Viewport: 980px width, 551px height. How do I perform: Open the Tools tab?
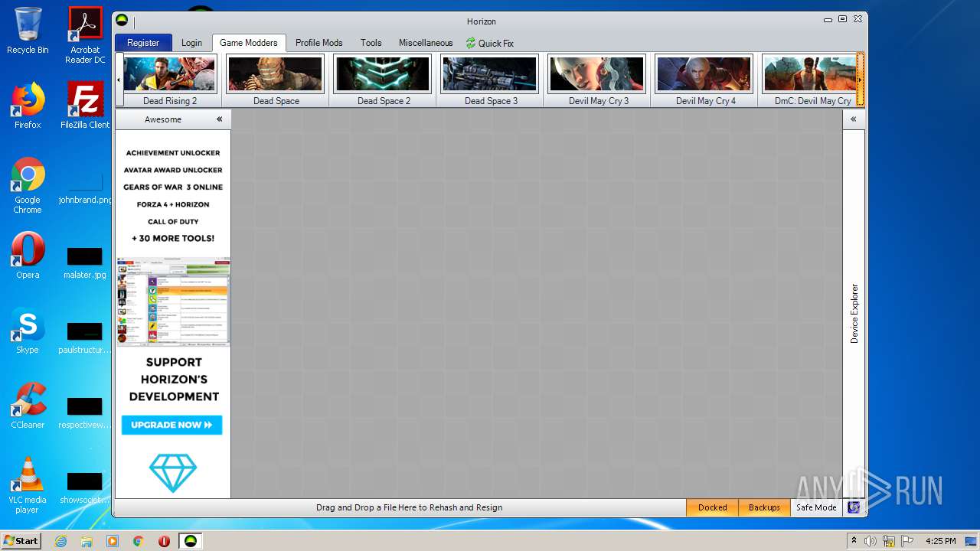click(371, 43)
